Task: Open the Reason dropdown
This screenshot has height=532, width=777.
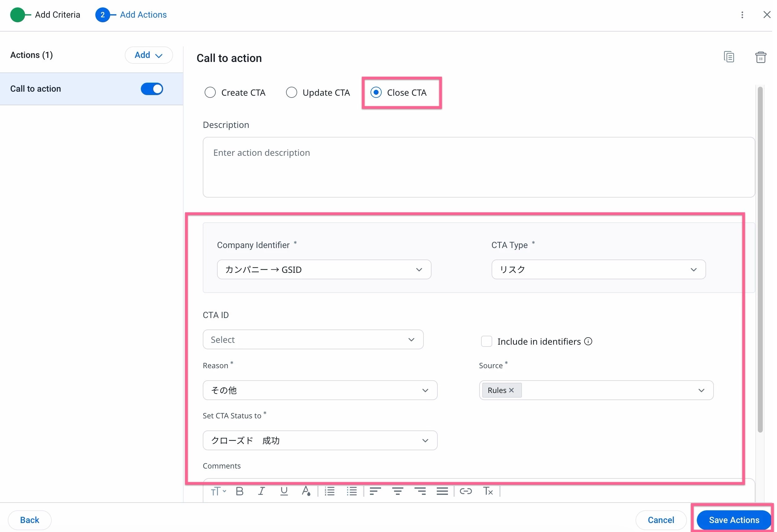Action: (x=320, y=390)
